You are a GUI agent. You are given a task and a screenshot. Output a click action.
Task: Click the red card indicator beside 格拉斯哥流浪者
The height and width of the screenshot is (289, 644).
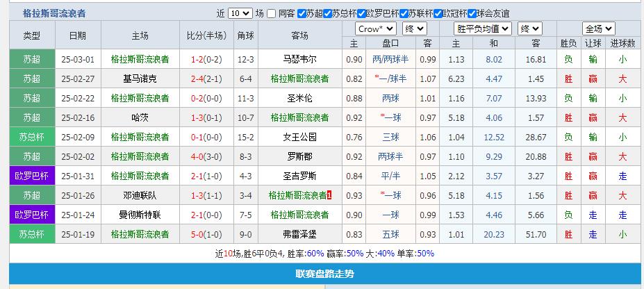pos(329,196)
